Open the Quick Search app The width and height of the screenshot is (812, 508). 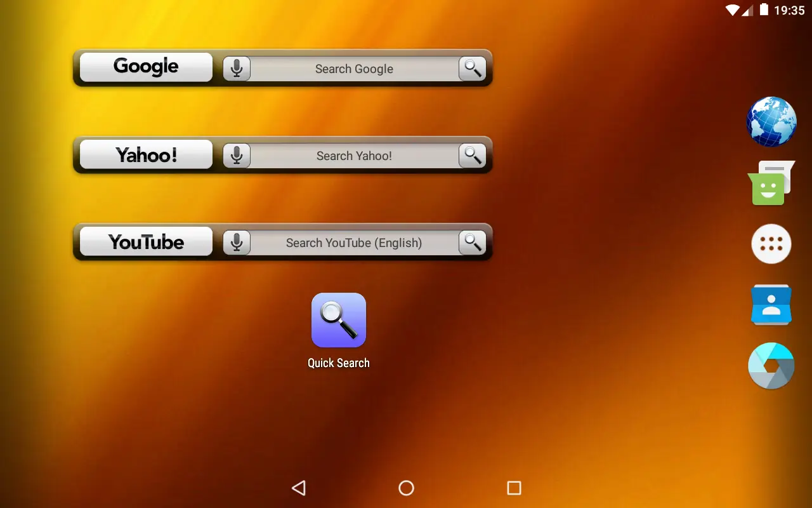(339, 320)
